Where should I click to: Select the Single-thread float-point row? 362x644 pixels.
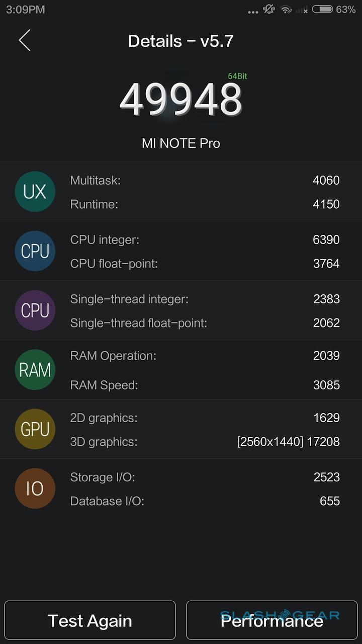pos(205,323)
